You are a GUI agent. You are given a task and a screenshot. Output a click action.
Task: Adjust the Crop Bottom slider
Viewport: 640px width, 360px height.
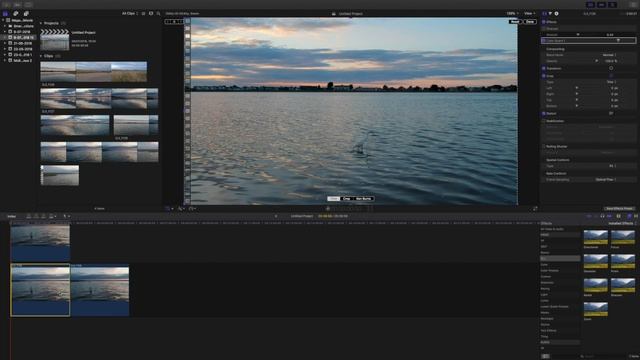click(577, 106)
